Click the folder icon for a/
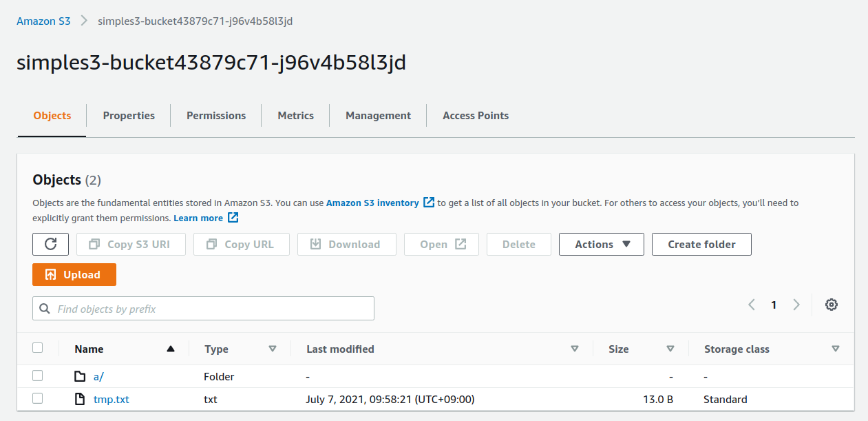The height and width of the screenshot is (421, 868). 81,377
